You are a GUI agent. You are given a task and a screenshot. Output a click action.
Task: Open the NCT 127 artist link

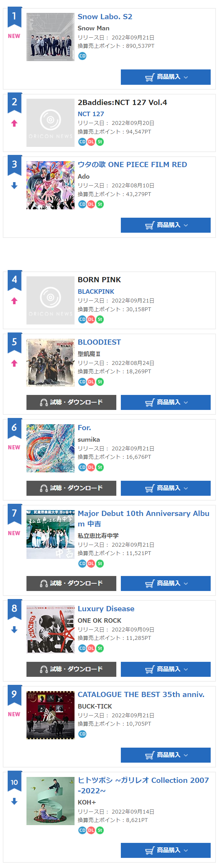tap(91, 114)
